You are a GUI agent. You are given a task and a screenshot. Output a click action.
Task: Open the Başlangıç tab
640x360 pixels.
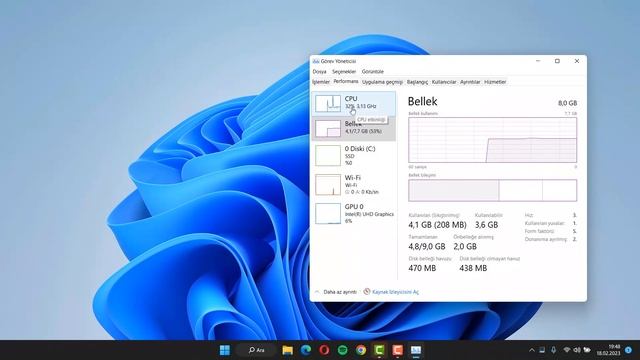click(417, 82)
